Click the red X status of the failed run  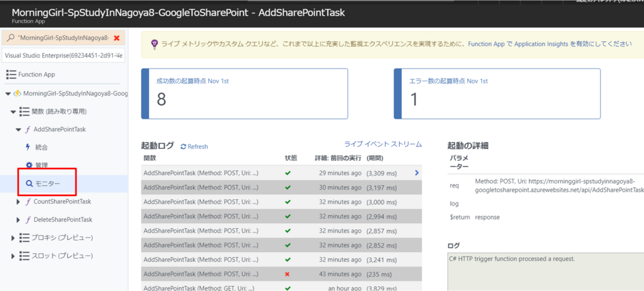coord(288,274)
